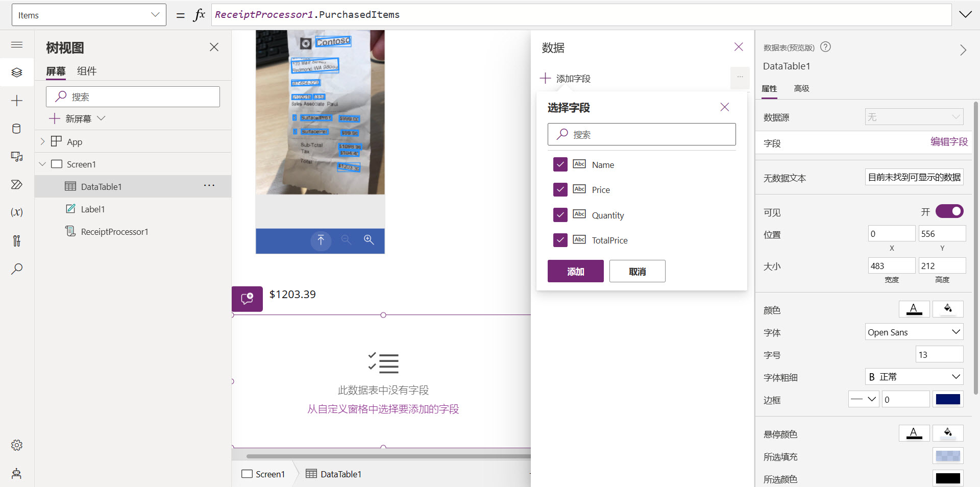Open text color picker for 悬停颜色
The height and width of the screenshot is (487, 980).
[x=914, y=433]
